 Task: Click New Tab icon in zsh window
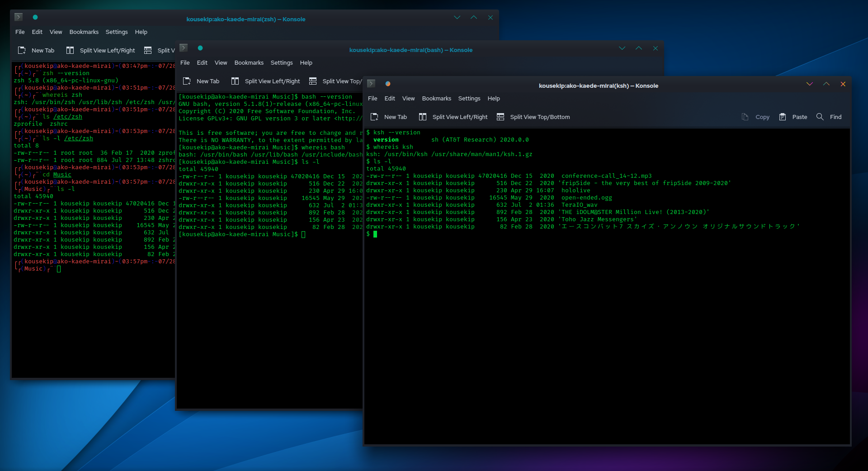point(22,50)
